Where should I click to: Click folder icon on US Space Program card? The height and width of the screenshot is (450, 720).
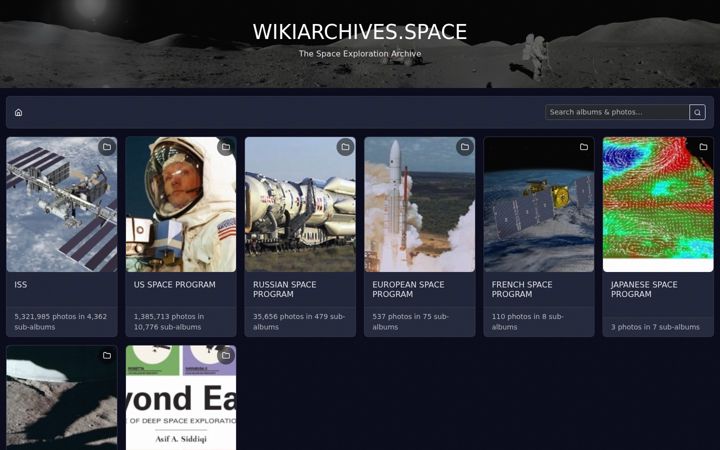click(x=226, y=147)
